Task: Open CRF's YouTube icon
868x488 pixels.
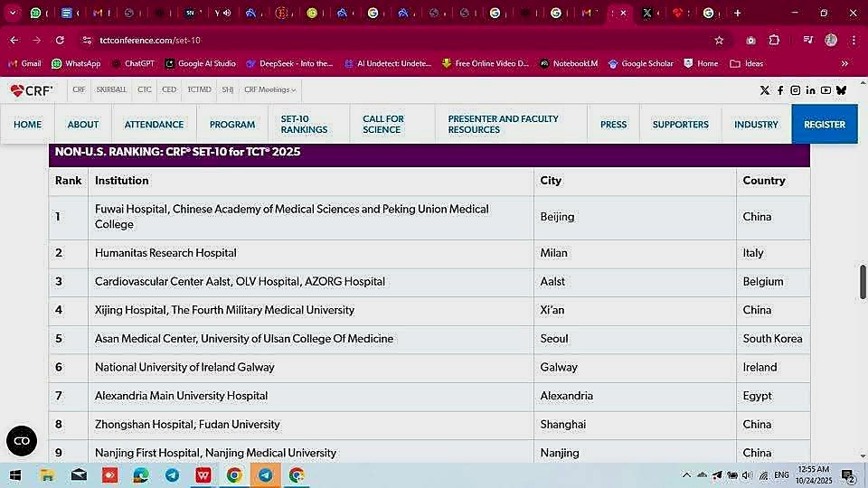Action: (x=826, y=90)
